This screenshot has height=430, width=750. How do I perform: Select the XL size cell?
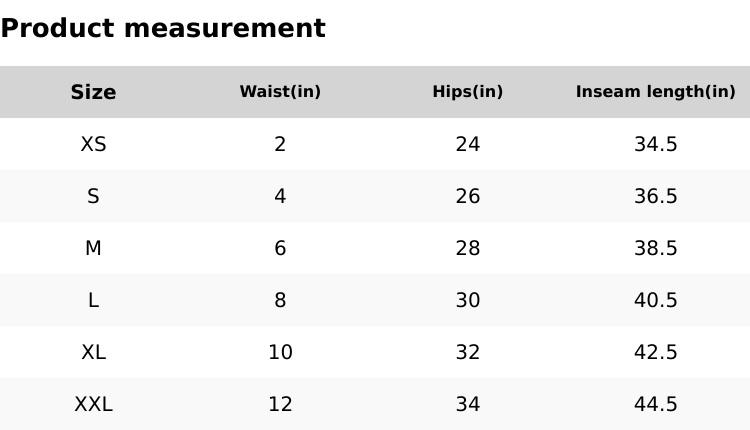click(x=93, y=352)
